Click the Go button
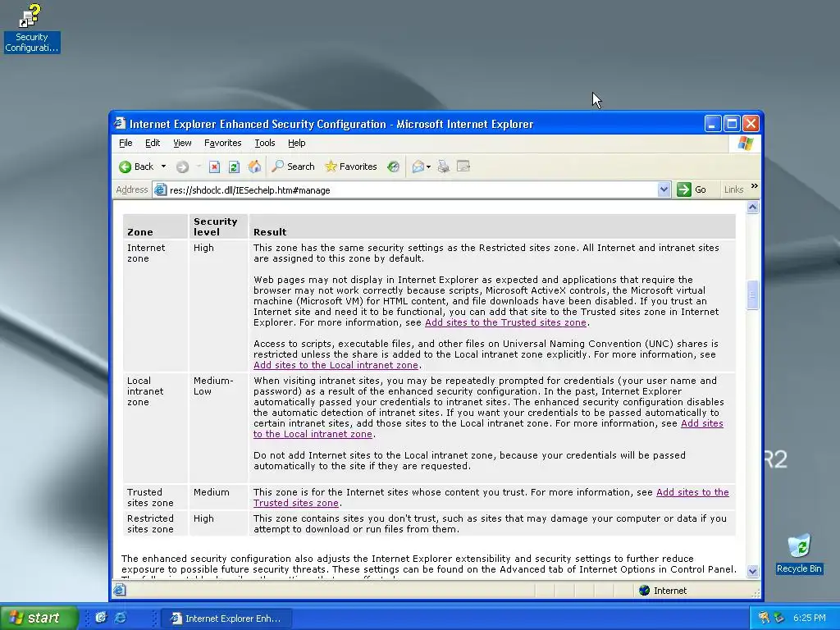Viewport: 840px width, 630px height. click(692, 189)
